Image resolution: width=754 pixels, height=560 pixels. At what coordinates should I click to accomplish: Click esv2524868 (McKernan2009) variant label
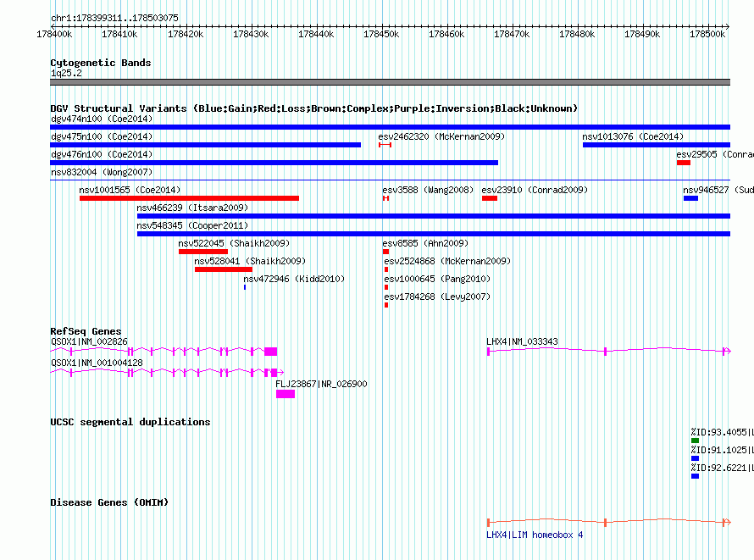(x=447, y=261)
